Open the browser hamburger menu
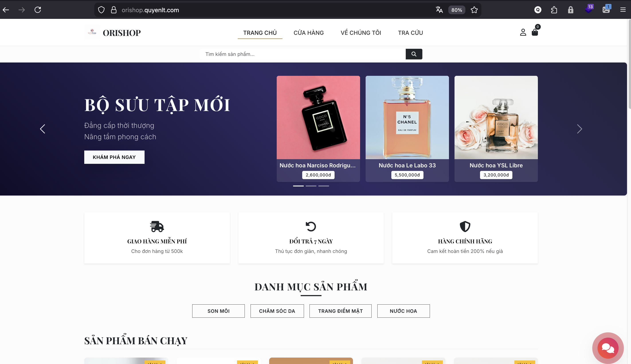The height and width of the screenshot is (364, 631). coord(623,10)
